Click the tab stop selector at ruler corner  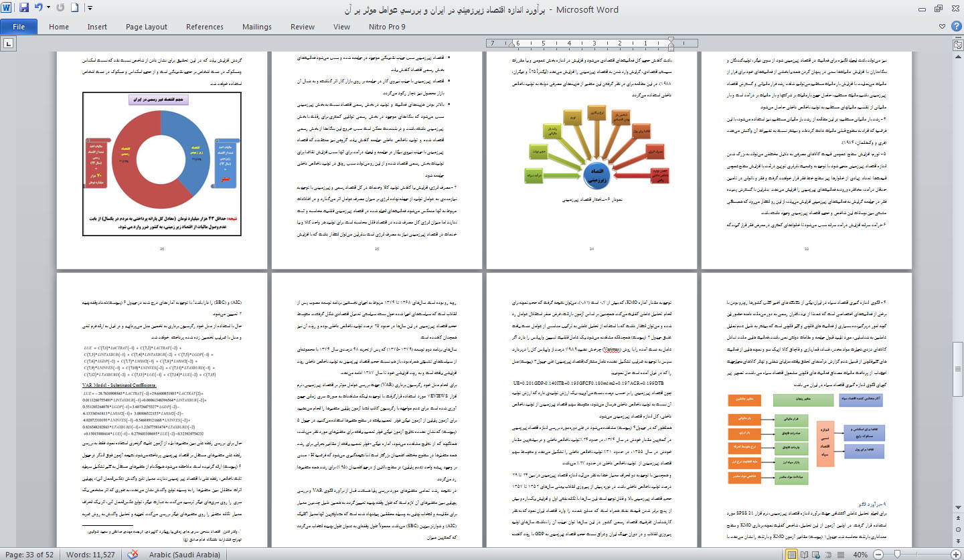coord(9,43)
